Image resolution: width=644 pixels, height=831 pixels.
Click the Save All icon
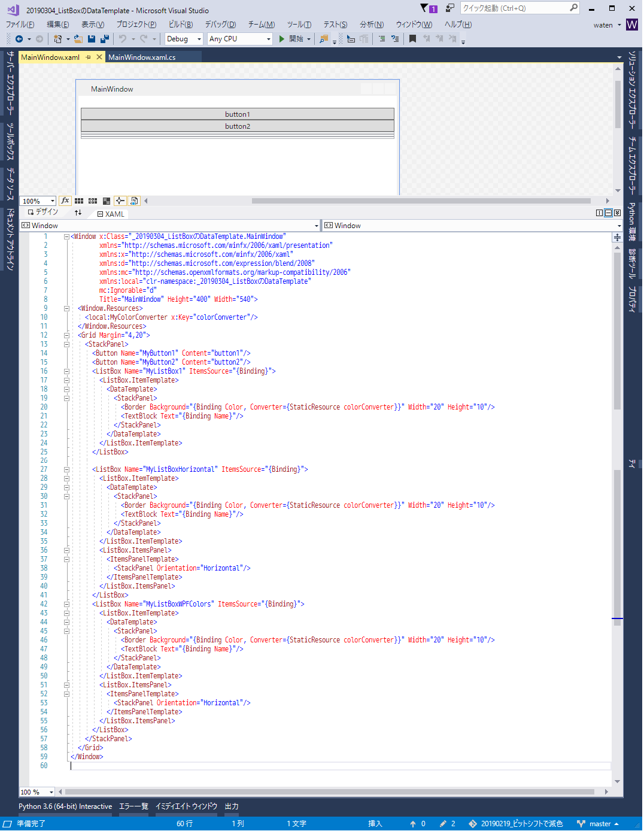tap(104, 39)
